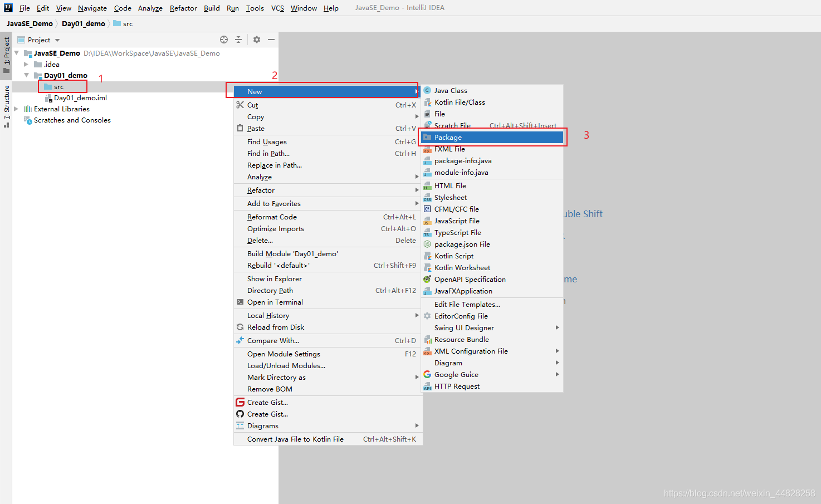Click the Resource Bundle icon

427,339
